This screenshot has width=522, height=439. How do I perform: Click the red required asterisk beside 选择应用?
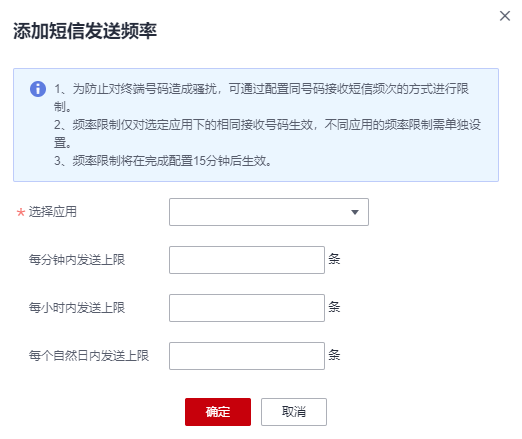[x=21, y=212]
